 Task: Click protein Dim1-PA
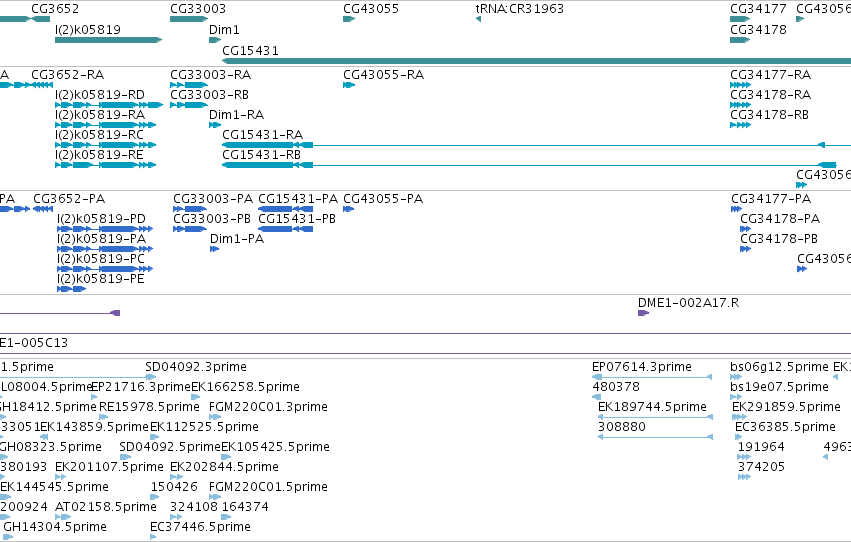214,249
